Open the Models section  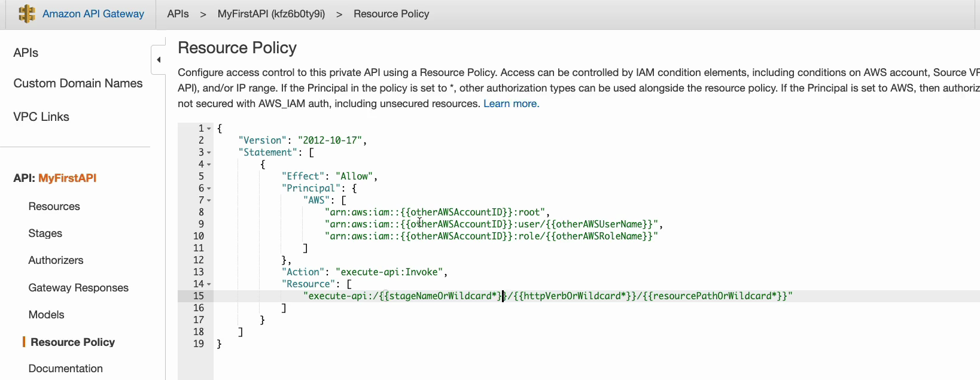[46, 315]
